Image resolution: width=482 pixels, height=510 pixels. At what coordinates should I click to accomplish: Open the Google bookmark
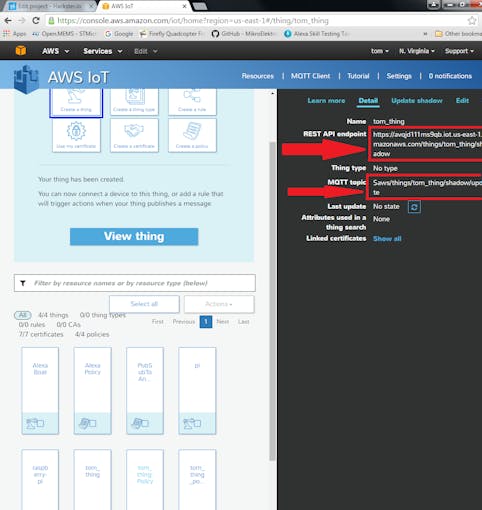pos(119,34)
